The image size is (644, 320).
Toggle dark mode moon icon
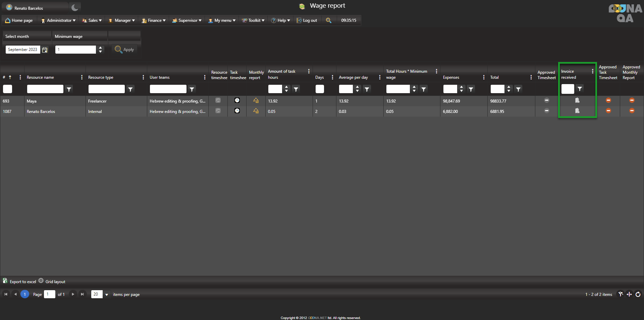click(x=75, y=7)
